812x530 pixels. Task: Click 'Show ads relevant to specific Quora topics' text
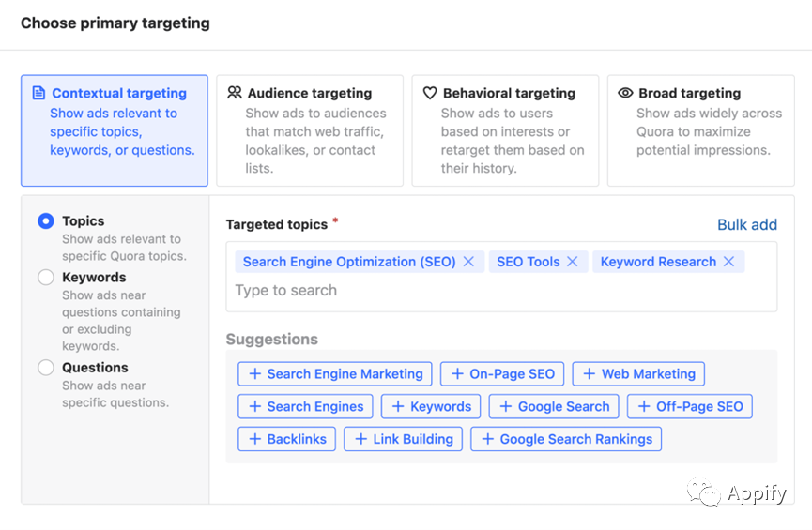click(x=124, y=248)
